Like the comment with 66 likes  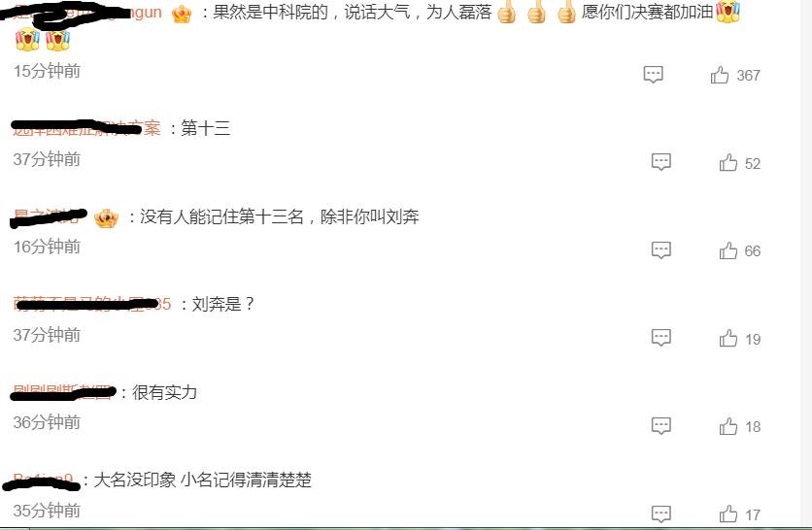pyautogui.click(x=727, y=250)
